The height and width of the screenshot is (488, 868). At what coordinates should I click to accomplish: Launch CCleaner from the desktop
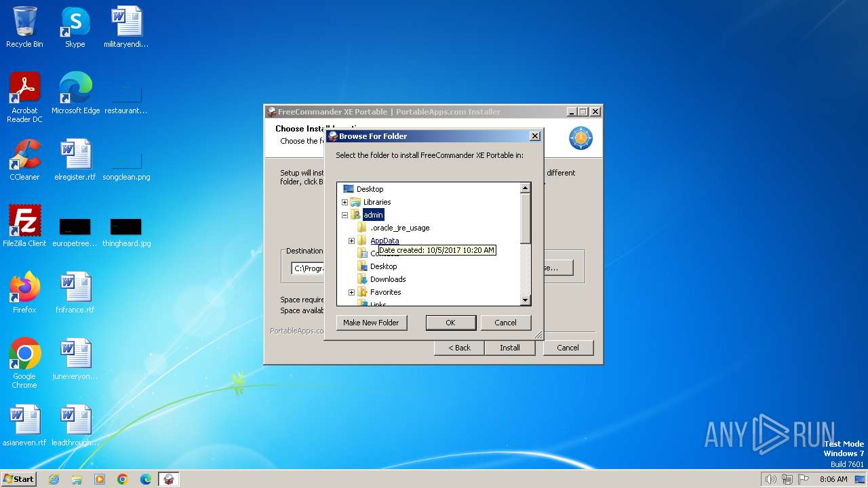point(24,160)
